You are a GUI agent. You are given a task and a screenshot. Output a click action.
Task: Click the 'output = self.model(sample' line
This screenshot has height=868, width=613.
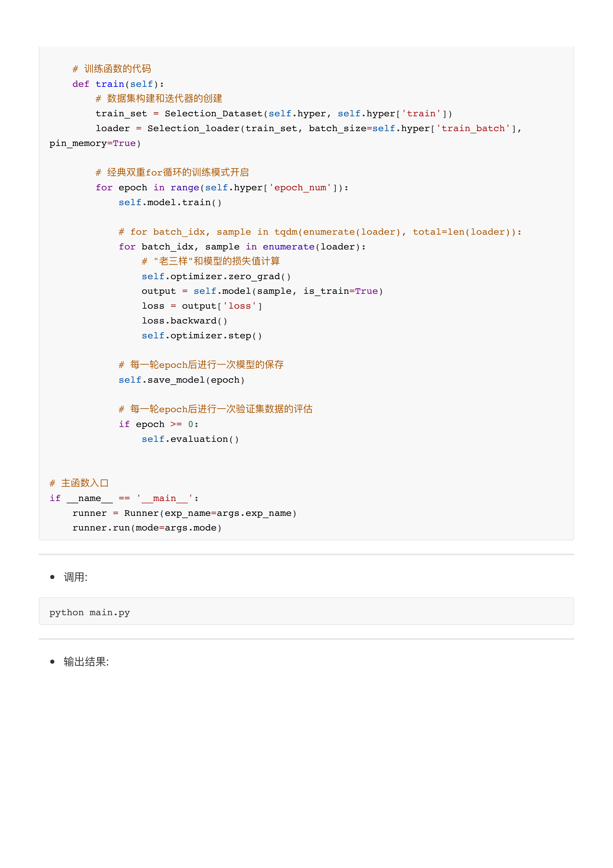point(262,291)
